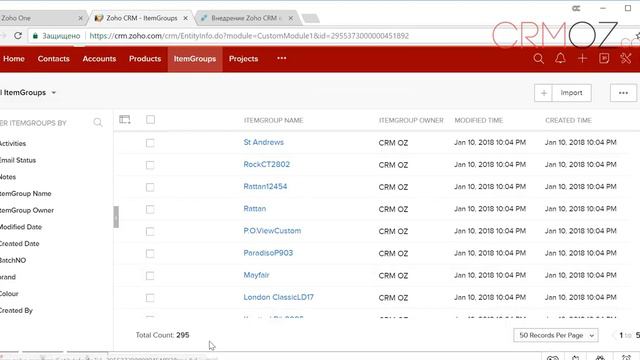Click the Import button
640x360 pixels.
(571, 93)
